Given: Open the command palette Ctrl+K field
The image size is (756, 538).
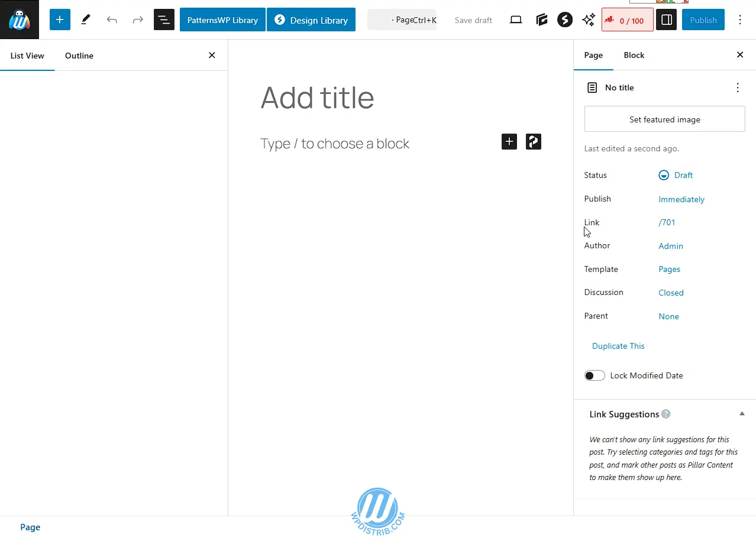Looking at the screenshot, I should pos(402,20).
